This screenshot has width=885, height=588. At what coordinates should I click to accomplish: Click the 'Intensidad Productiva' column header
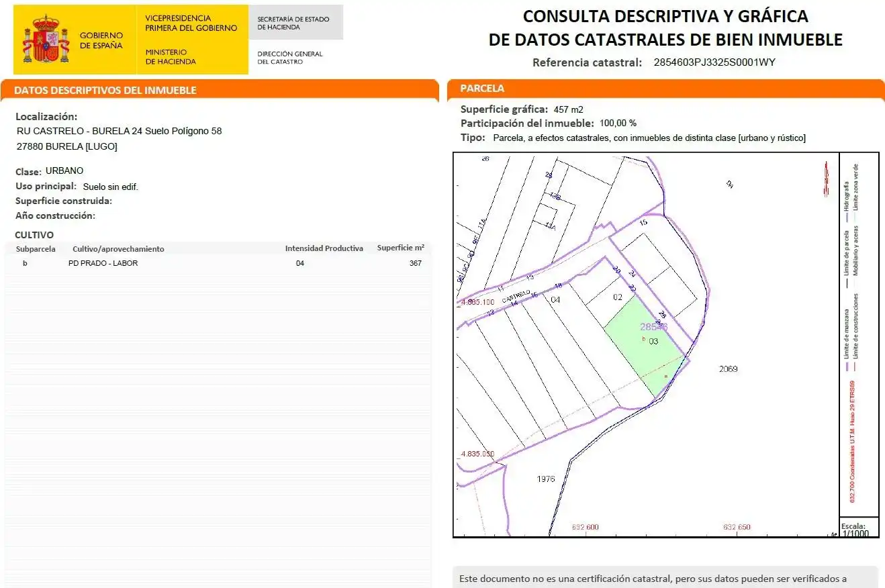pos(324,248)
